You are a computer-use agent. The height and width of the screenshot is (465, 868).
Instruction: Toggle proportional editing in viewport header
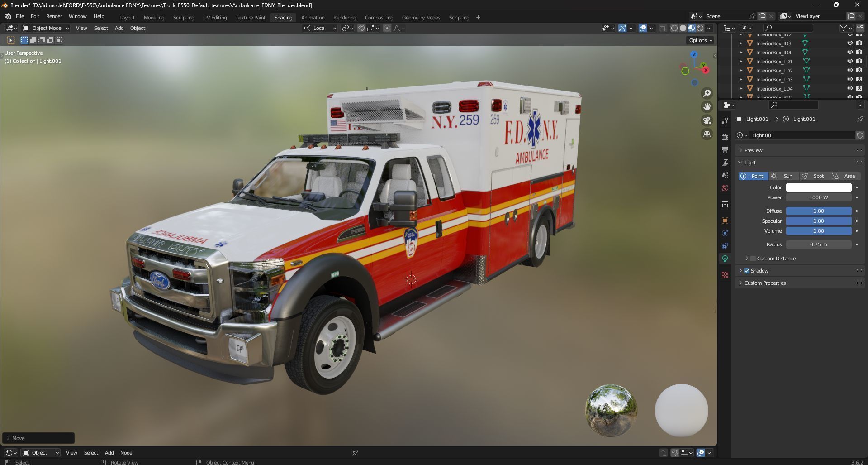click(387, 28)
